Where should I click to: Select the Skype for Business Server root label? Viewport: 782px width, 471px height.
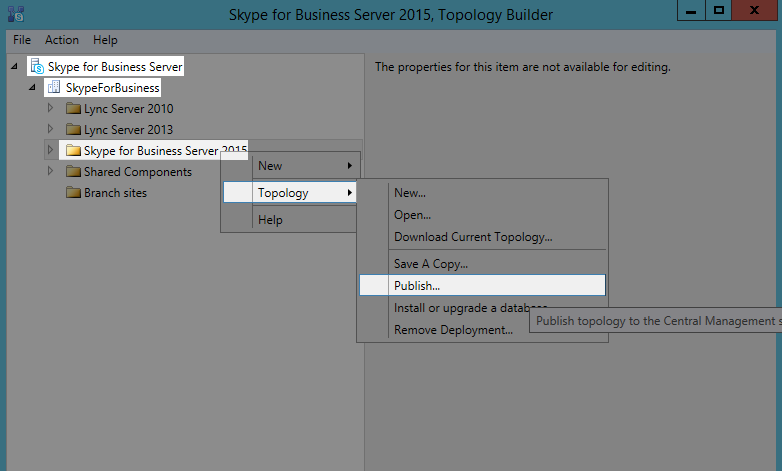[x=115, y=67]
